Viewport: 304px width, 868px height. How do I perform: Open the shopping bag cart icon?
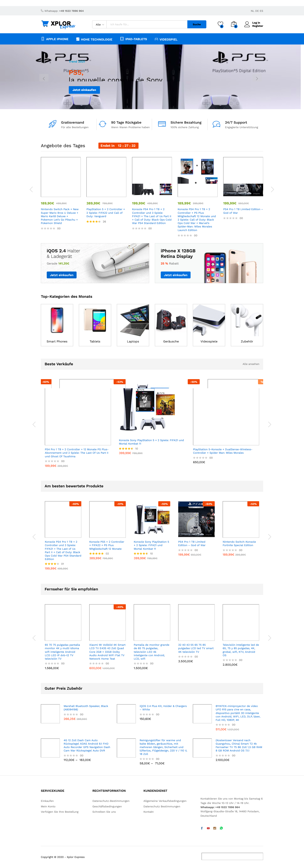coord(234,24)
